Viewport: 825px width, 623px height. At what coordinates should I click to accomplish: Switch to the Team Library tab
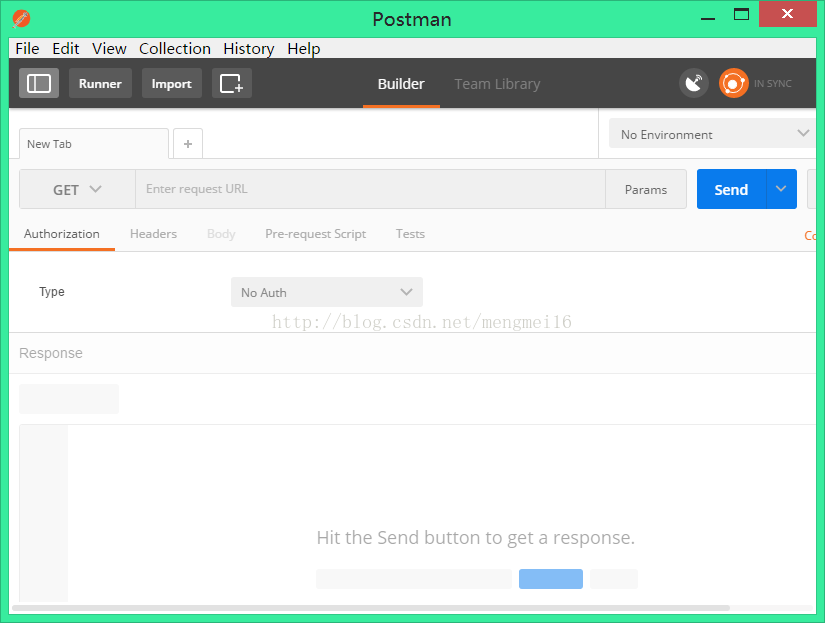497,84
